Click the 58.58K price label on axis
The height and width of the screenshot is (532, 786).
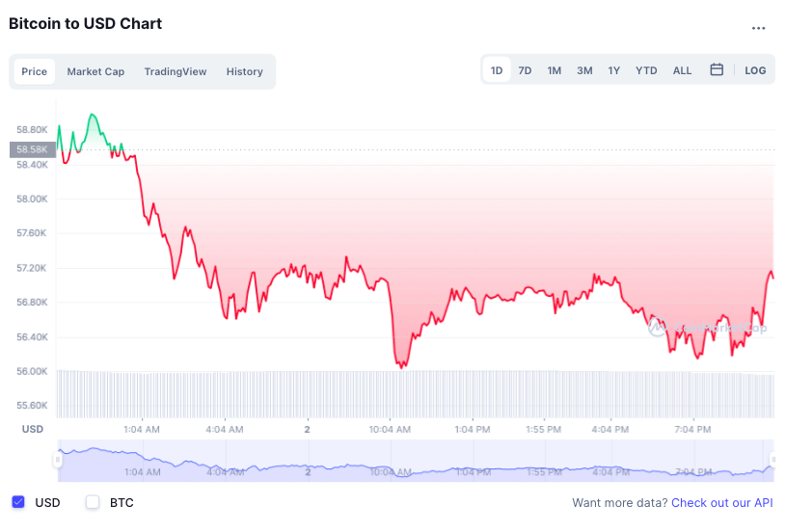click(32, 149)
